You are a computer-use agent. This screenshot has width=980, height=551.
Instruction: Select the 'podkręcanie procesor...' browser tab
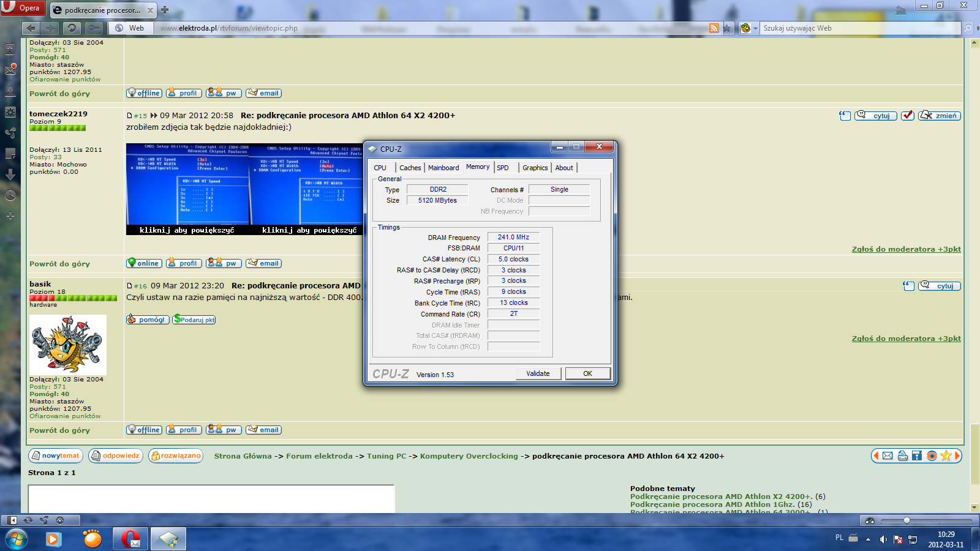pos(103,10)
